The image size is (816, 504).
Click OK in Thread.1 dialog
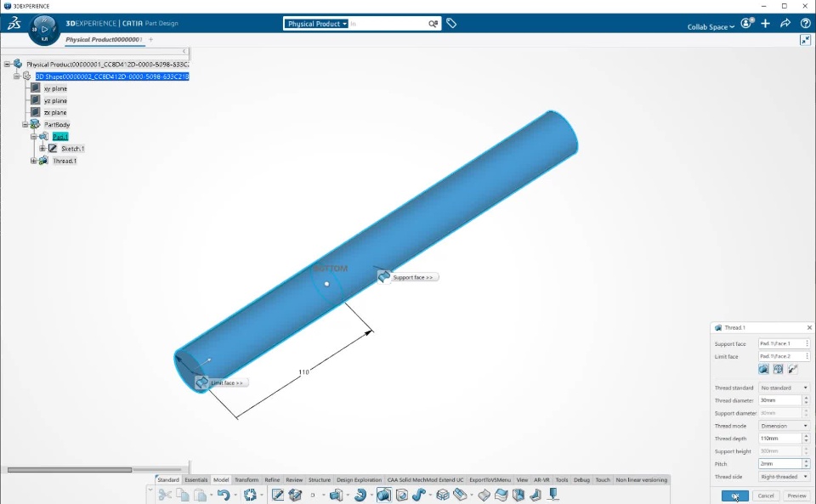[734, 496]
